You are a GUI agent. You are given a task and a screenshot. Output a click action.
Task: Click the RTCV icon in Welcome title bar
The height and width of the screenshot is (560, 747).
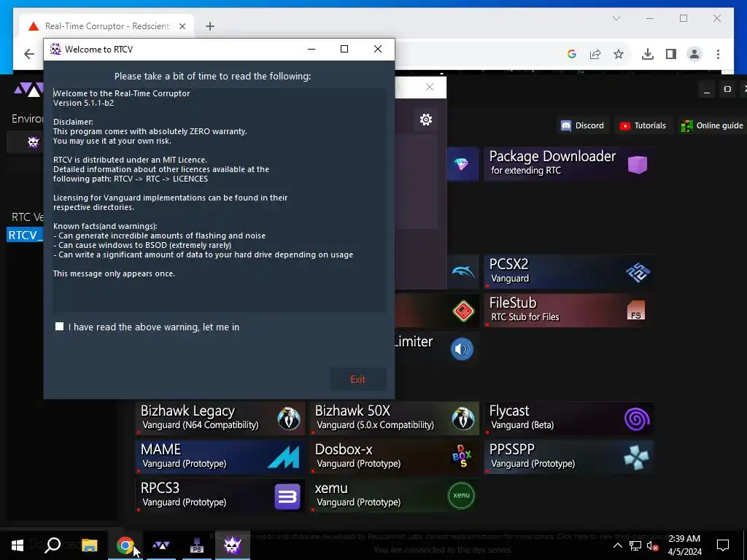pos(55,49)
